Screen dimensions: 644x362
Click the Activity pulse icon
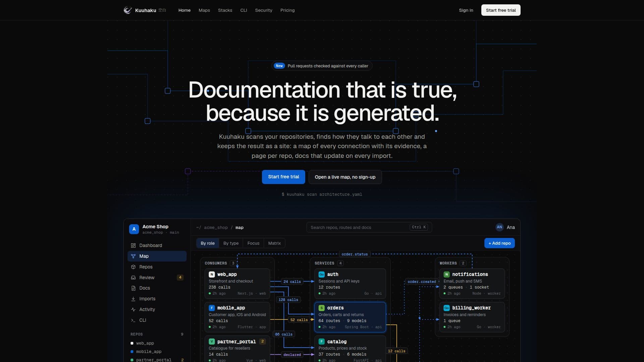click(x=133, y=309)
